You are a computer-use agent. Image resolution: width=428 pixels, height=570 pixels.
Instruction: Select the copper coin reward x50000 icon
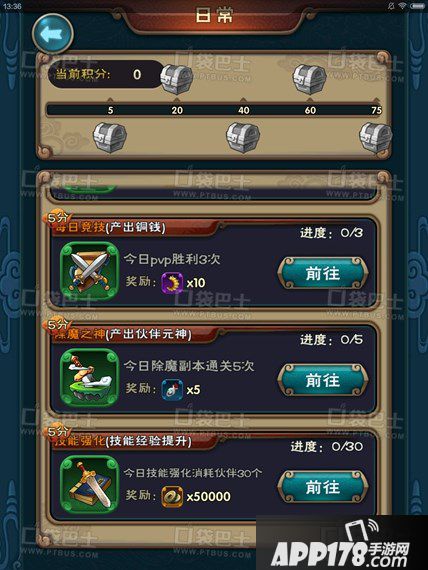tap(172, 497)
